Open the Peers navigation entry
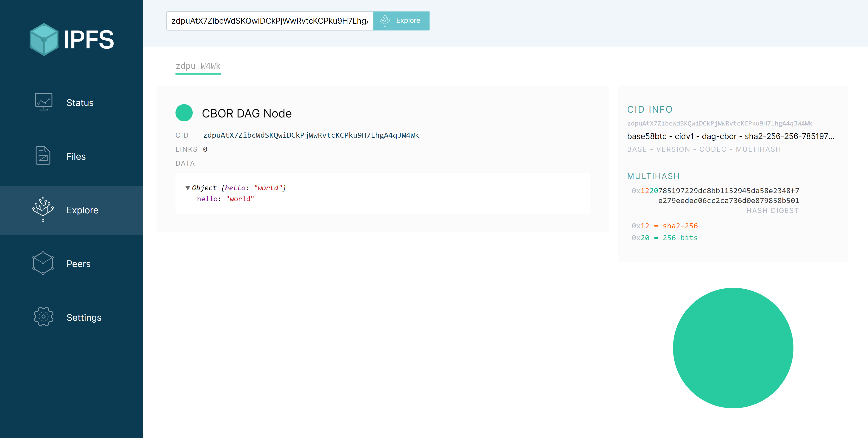The image size is (868, 438). 78,264
